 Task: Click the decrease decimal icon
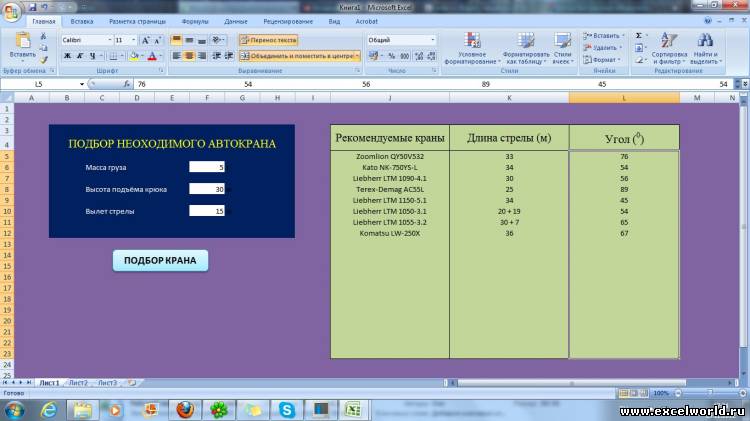[x=431, y=56]
